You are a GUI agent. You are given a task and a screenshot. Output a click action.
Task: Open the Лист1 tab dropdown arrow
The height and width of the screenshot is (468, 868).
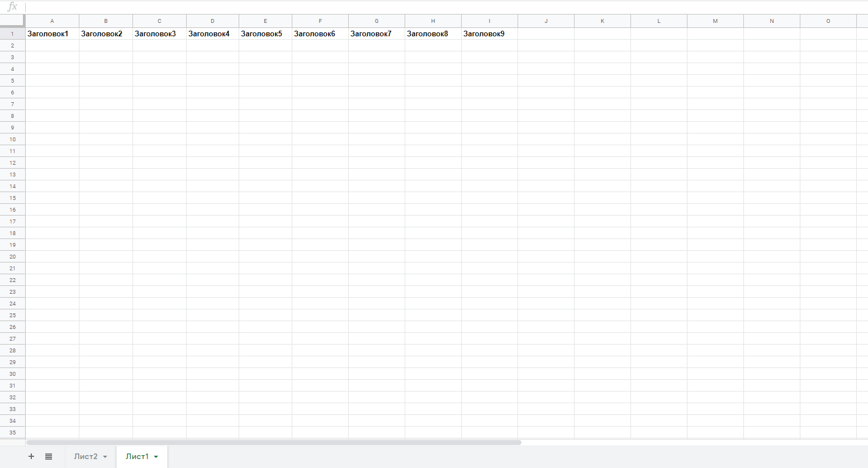coord(156,457)
